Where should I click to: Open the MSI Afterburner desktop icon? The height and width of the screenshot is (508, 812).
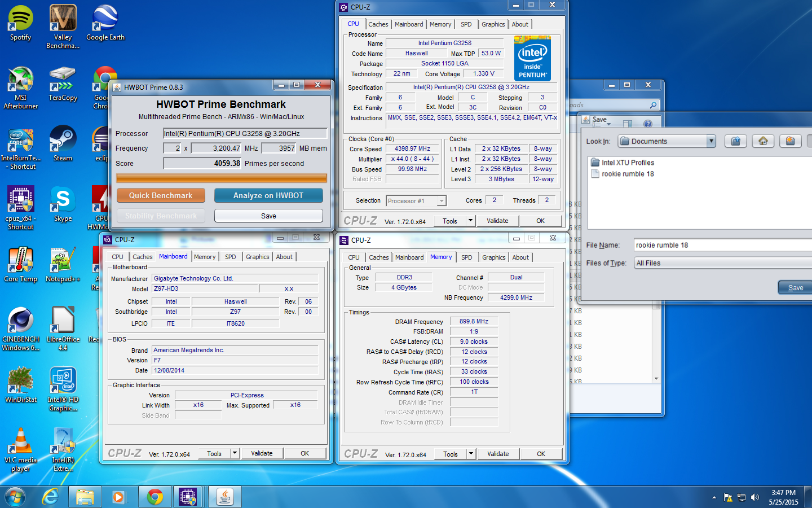pos(20,88)
